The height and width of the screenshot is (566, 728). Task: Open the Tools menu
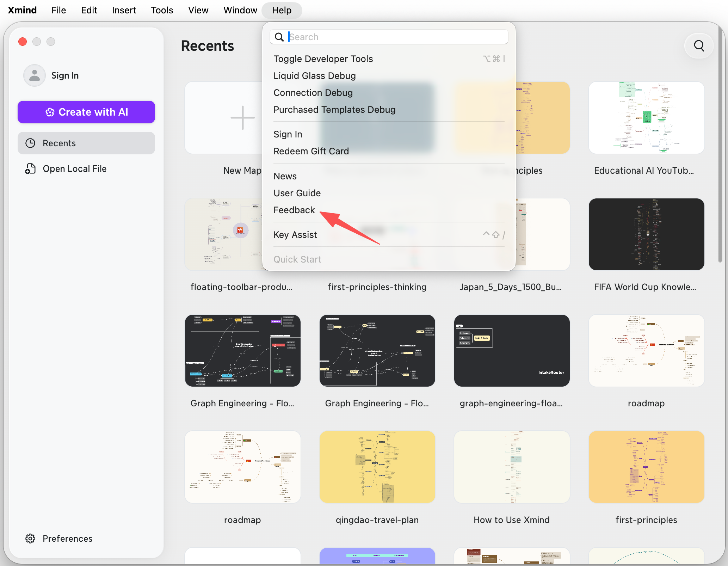(162, 10)
